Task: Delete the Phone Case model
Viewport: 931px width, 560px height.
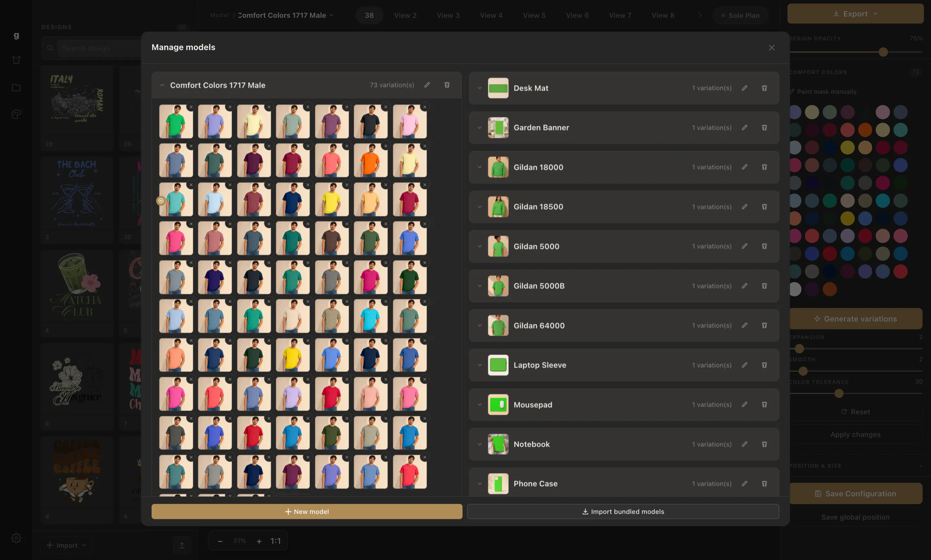Action: (764, 484)
